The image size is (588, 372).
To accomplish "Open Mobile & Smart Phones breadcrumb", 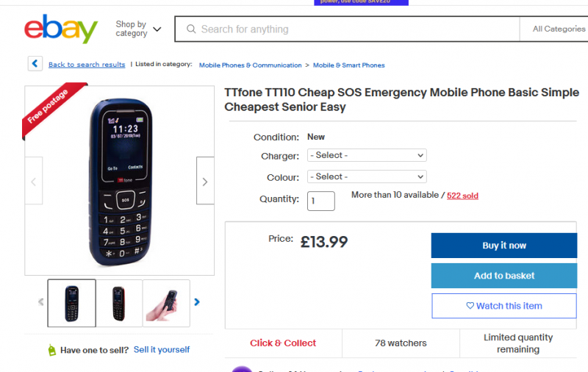I will point(348,65).
